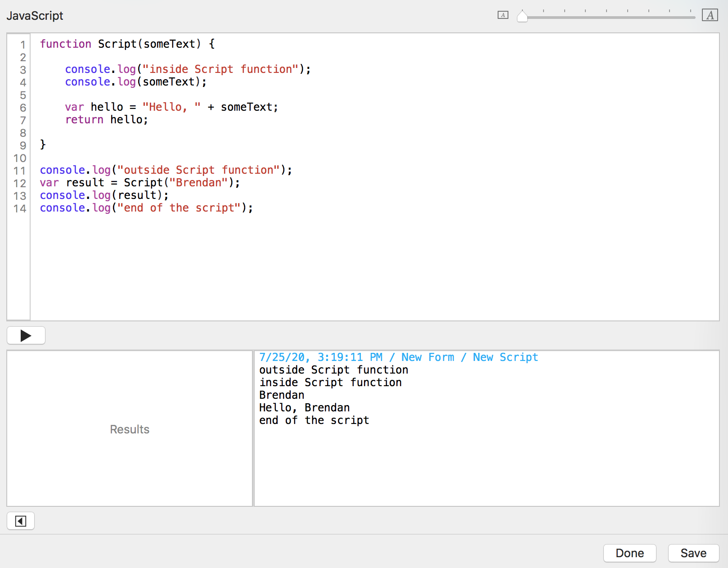
Task: Click the var hello assignment line
Action: [171, 107]
